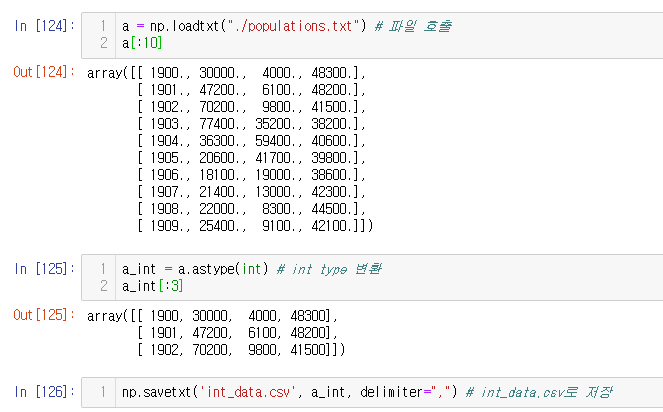This screenshot has width=663, height=412.
Task: Click the a_int[:3] code line
Action: click(152, 286)
